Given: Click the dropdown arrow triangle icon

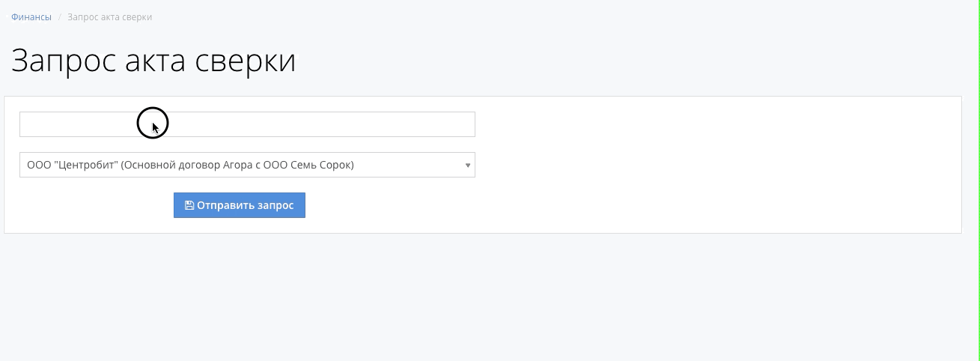Looking at the screenshot, I should coord(468,165).
